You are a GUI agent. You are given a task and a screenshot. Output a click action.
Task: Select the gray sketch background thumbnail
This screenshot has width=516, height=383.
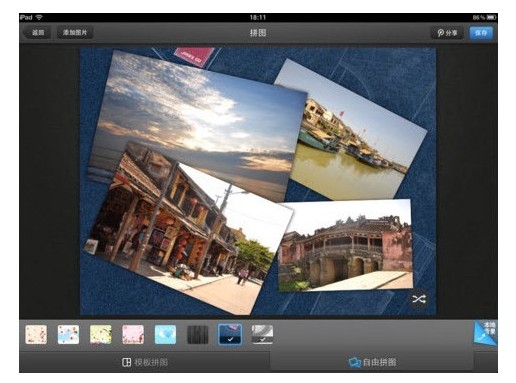point(262,334)
